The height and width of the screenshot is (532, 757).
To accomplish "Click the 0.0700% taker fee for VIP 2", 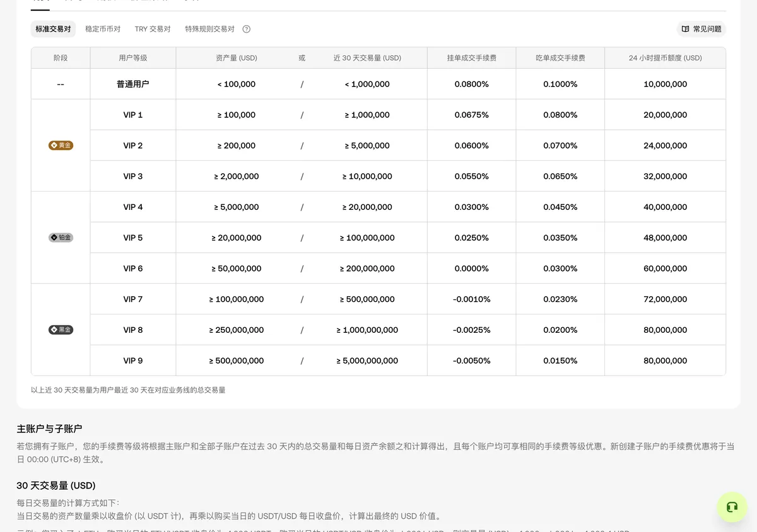I will [560, 146].
